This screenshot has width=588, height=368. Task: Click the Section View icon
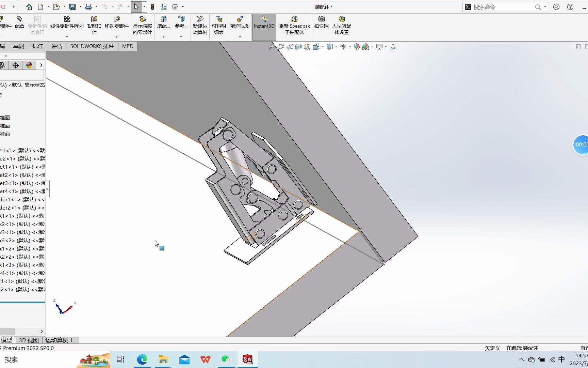point(298,47)
